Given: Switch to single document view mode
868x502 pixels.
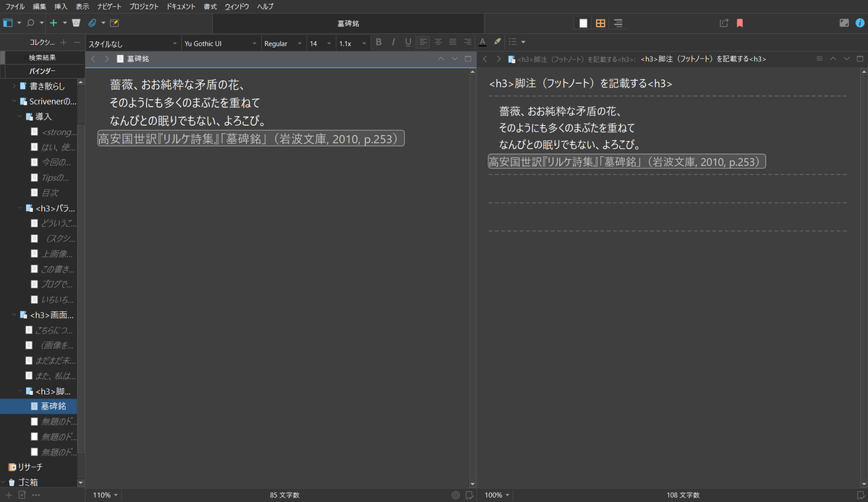Looking at the screenshot, I should (583, 23).
